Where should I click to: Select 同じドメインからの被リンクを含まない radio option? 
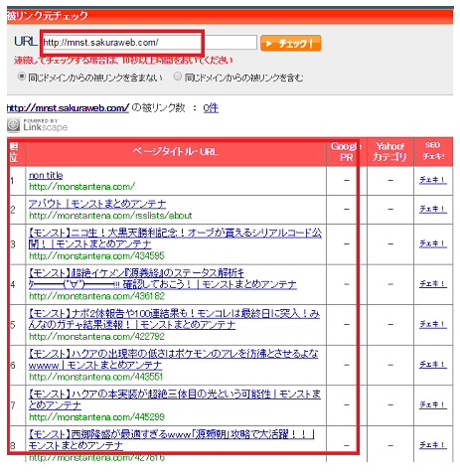[22, 77]
